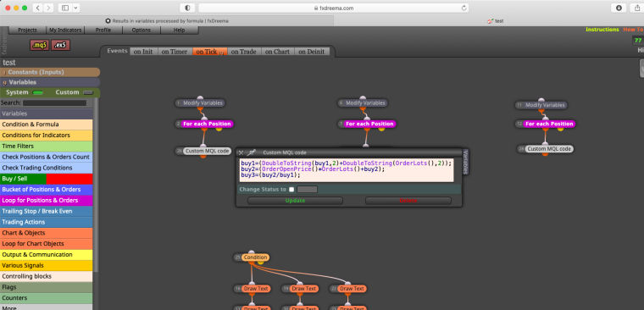644x310 pixels.
Task: Expand Output & Communication category
Action: pos(47,255)
